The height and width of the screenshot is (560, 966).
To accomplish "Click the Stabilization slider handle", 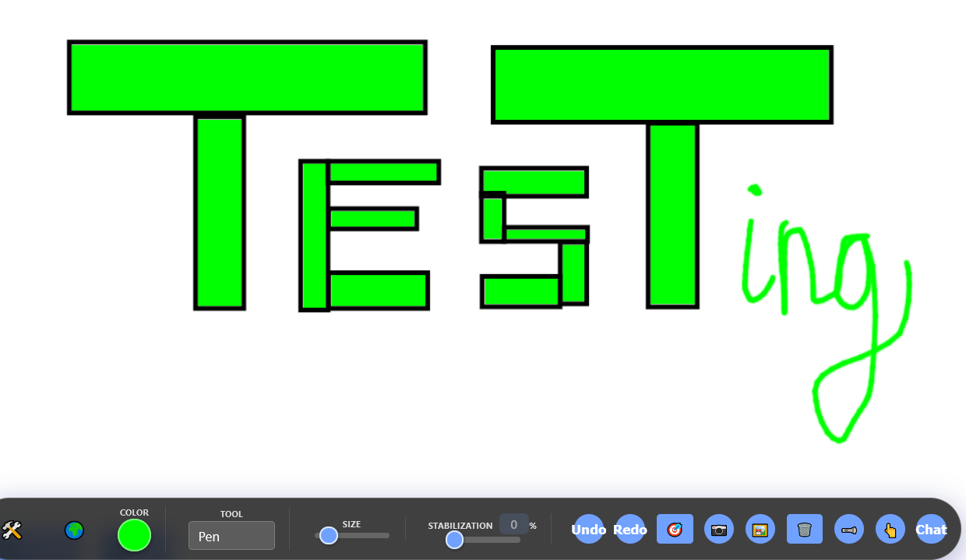I will click(455, 539).
